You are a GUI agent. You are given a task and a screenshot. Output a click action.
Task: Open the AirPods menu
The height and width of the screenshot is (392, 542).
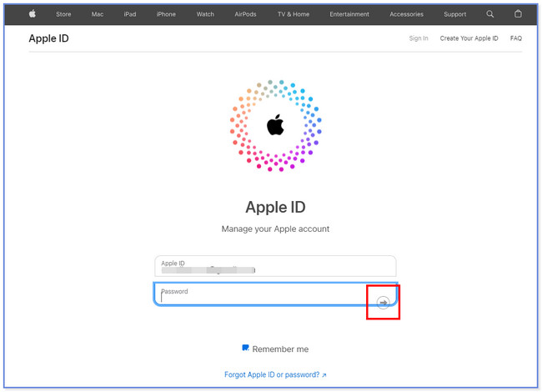[245, 14]
